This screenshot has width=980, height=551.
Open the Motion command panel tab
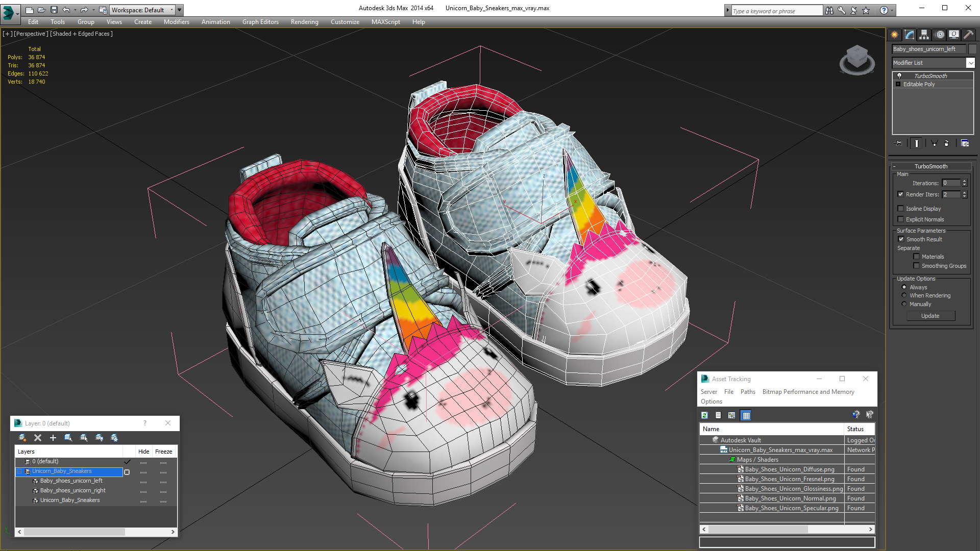click(940, 35)
